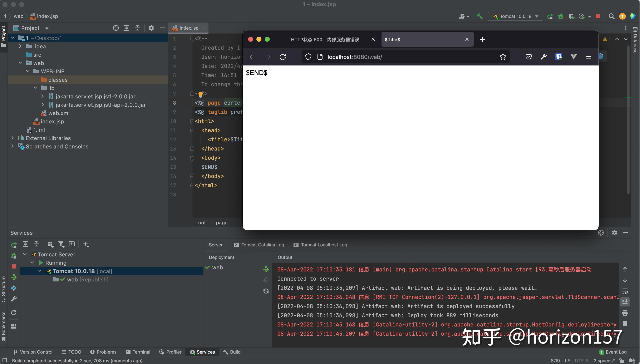Reload the browser page

click(283, 57)
